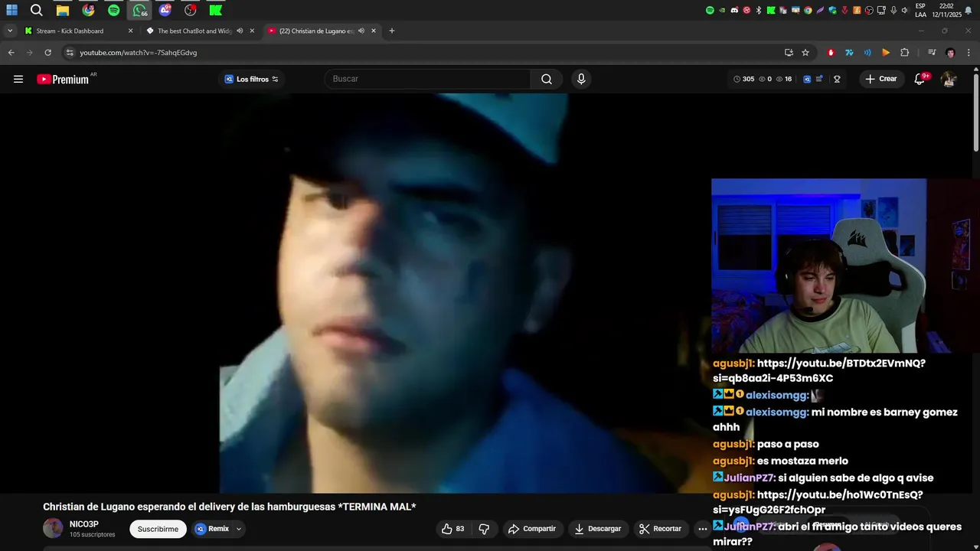Click the Remix button
The width and height of the screenshot is (980, 551).
212,529
